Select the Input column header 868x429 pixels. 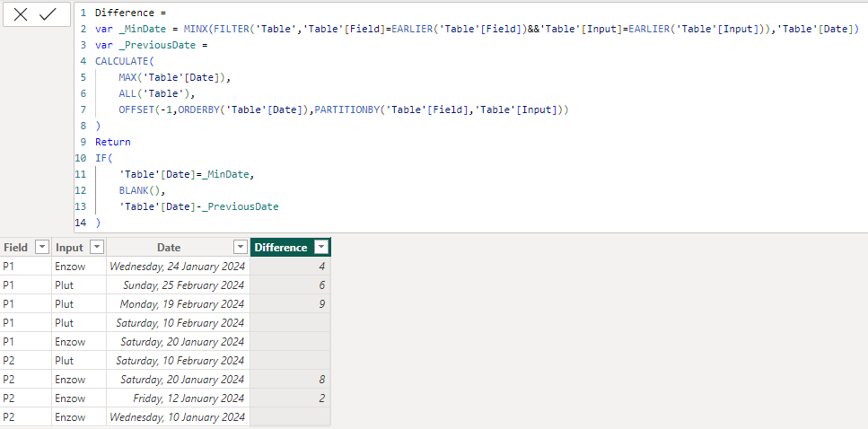pyautogui.click(x=79, y=247)
